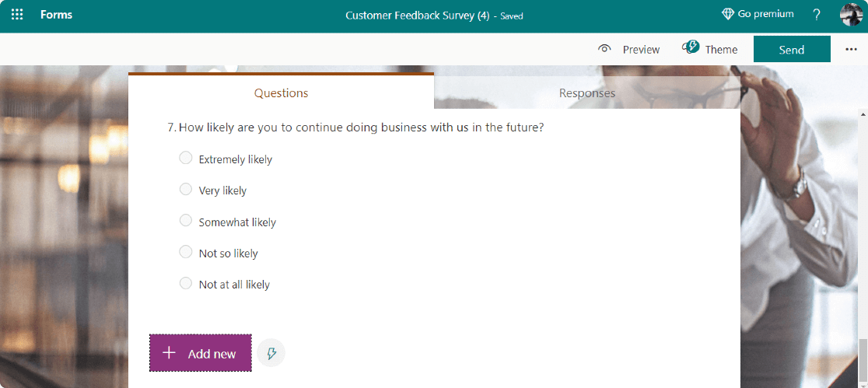The image size is (868, 388).
Task: Select the Extremely likely option
Action: 186,159
